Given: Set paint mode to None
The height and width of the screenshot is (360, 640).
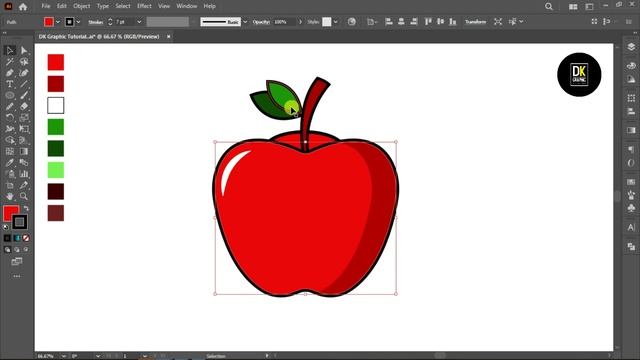Looking at the screenshot, I should tap(26, 238).
